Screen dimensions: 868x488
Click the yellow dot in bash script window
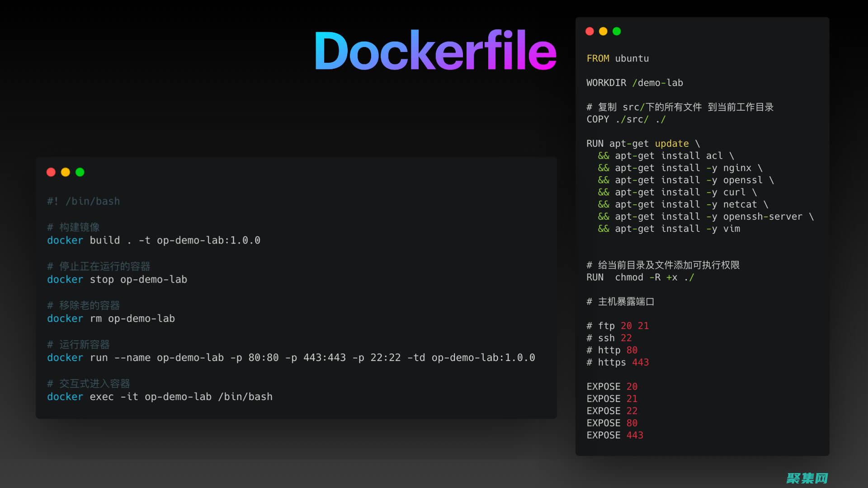(x=66, y=172)
